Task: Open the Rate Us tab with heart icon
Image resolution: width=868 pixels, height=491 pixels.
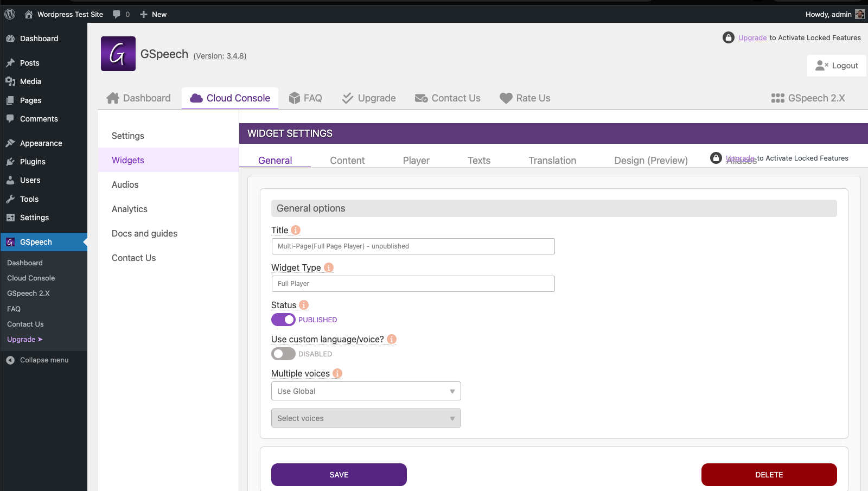Action: pos(525,98)
